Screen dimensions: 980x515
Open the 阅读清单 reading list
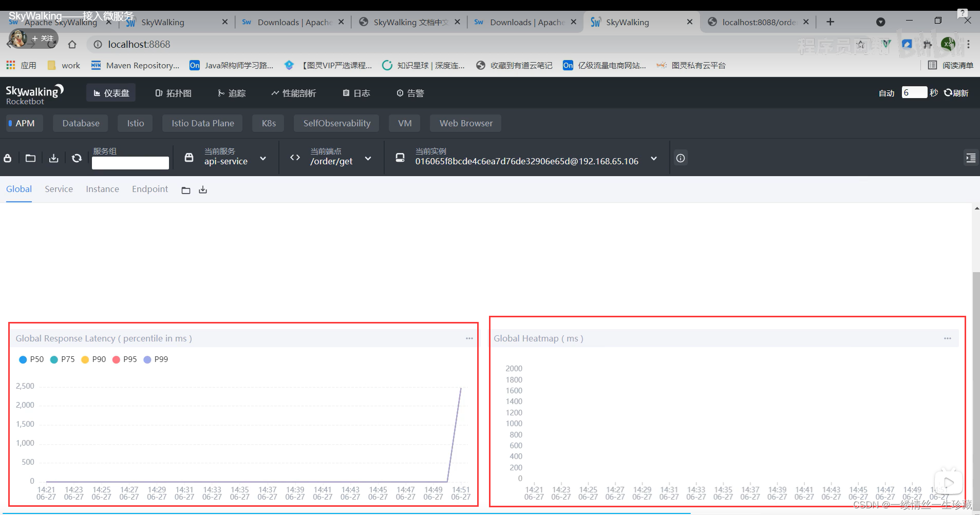[951, 65]
